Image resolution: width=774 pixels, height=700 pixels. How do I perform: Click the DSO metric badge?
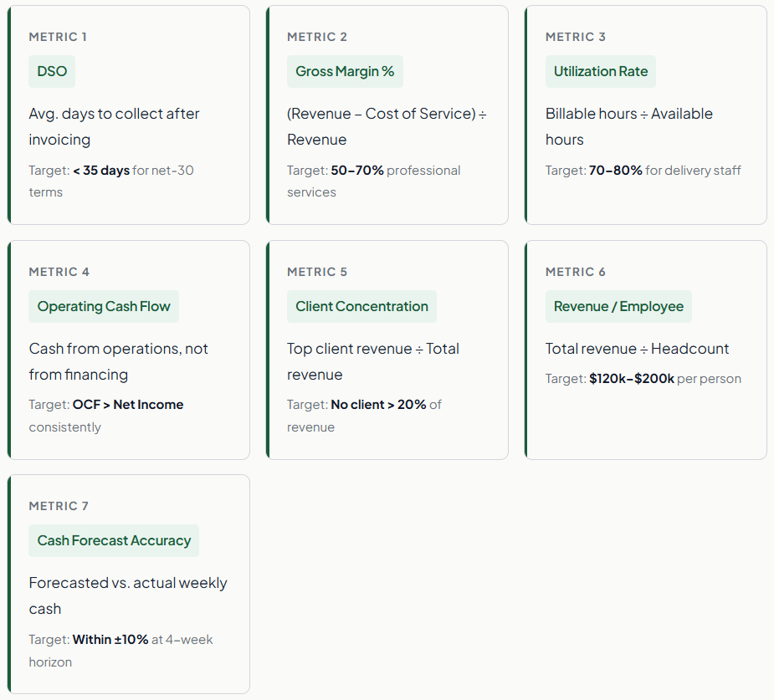52,72
